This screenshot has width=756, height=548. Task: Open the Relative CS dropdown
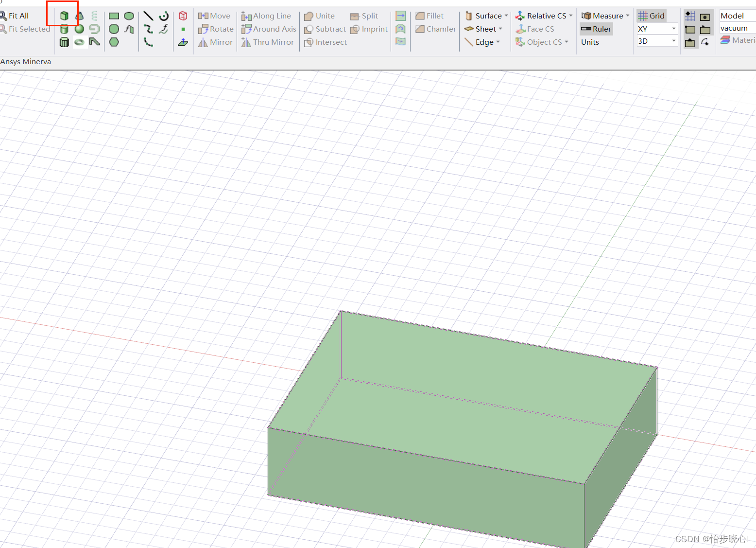click(x=544, y=16)
